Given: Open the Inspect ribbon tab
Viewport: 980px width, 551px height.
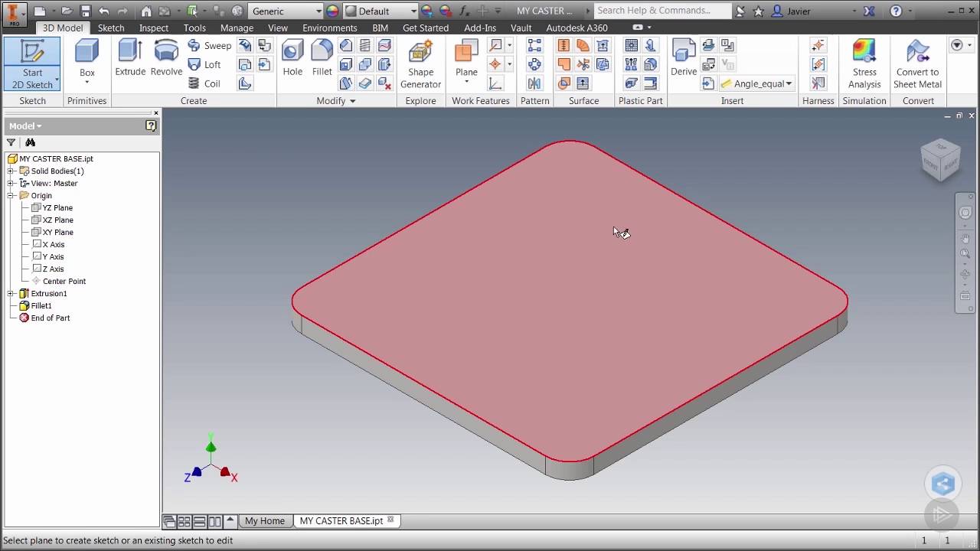Looking at the screenshot, I should click(154, 28).
